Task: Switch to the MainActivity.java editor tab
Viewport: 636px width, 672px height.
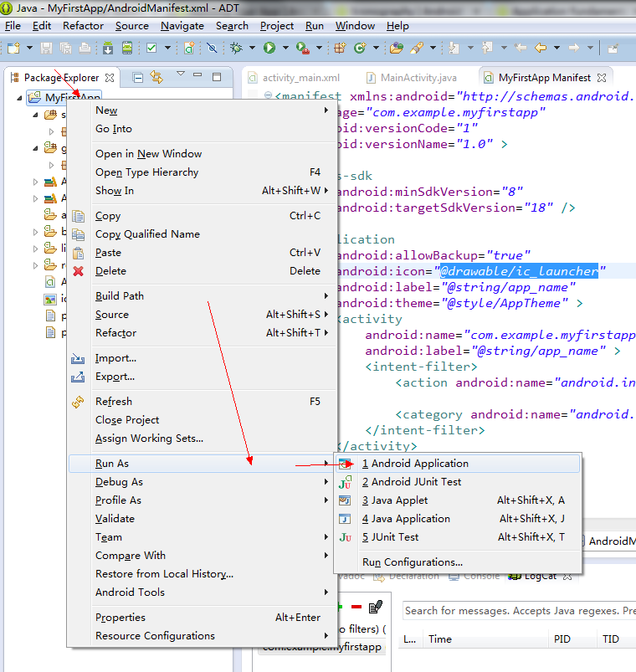Action: coord(412,78)
